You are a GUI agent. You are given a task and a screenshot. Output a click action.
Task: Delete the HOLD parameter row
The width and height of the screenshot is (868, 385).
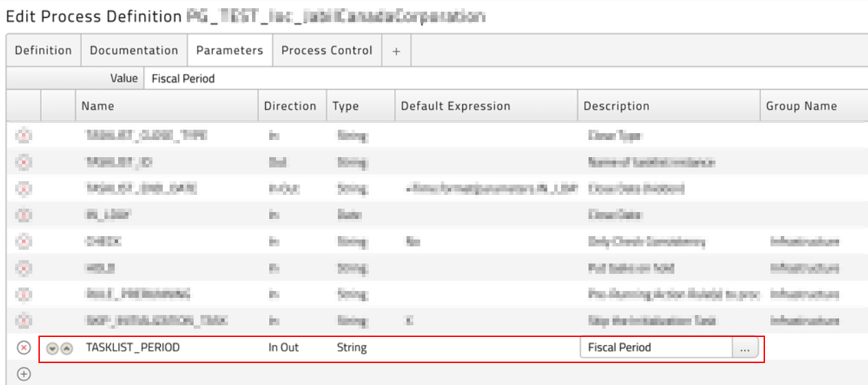click(24, 268)
